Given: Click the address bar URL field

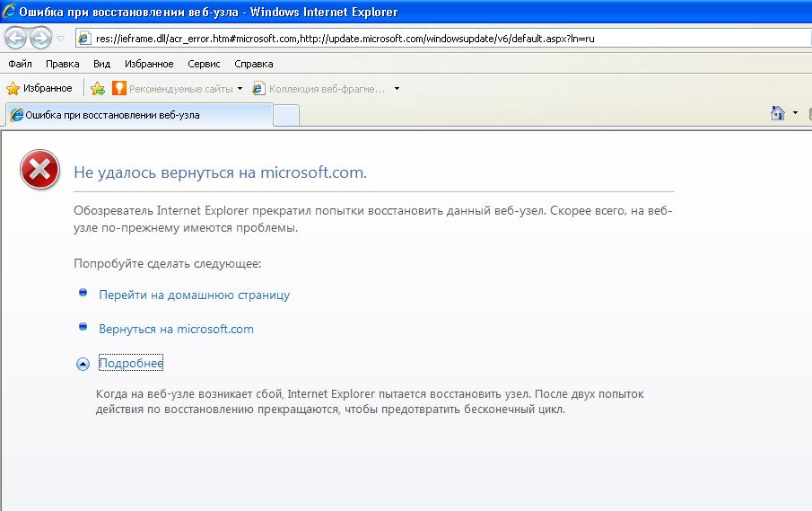Looking at the screenshot, I should 443,39.
